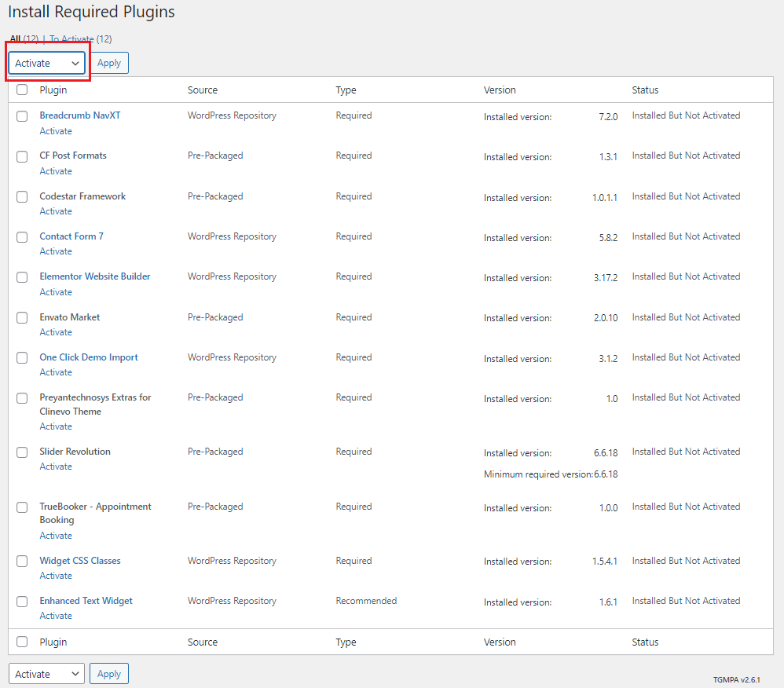Check the CF Post Formats checkbox
The image size is (784, 688).
click(x=22, y=156)
